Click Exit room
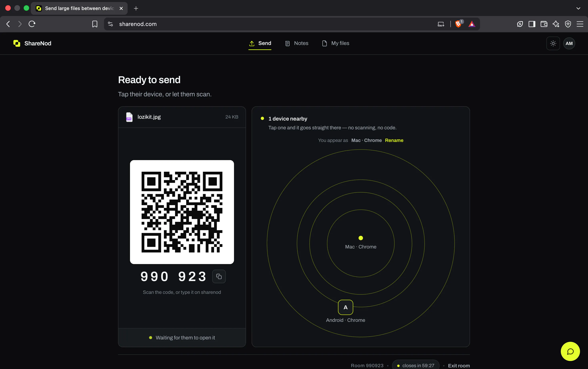This screenshot has height=369, width=588. [459, 366]
